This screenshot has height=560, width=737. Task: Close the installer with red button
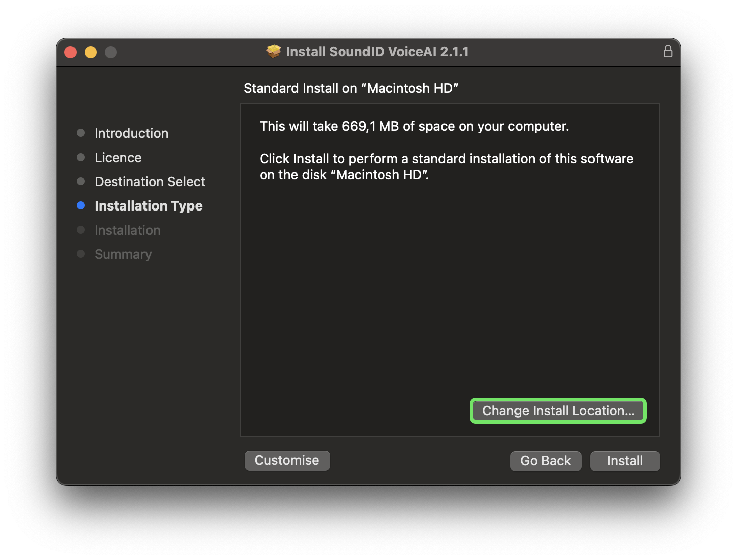[x=70, y=52]
